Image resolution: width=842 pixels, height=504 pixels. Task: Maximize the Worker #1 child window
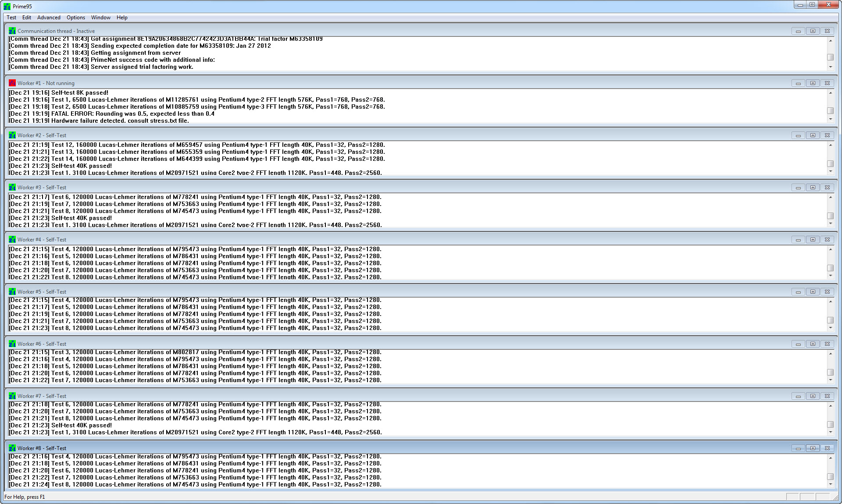click(813, 83)
